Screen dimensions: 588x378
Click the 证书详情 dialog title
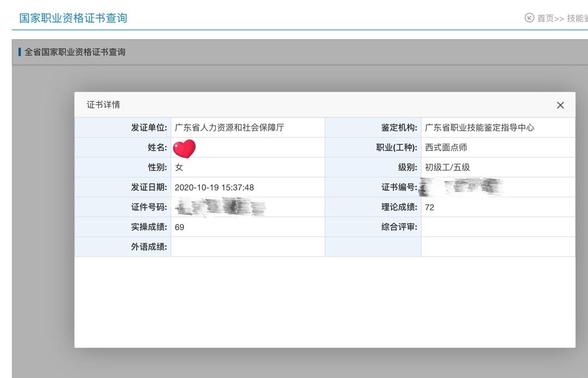[x=103, y=105]
